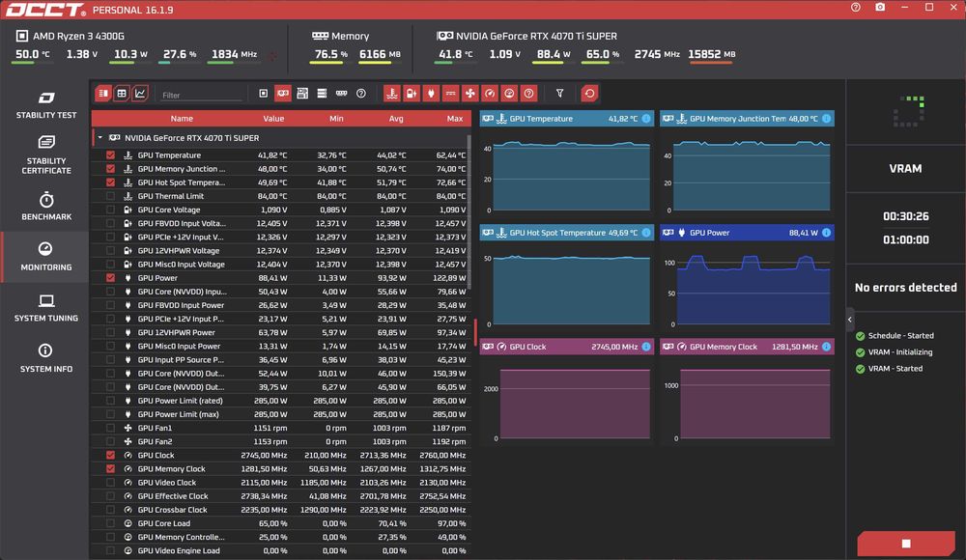Open the Stability Test section
Viewport: 966px width, 560px height.
point(46,104)
